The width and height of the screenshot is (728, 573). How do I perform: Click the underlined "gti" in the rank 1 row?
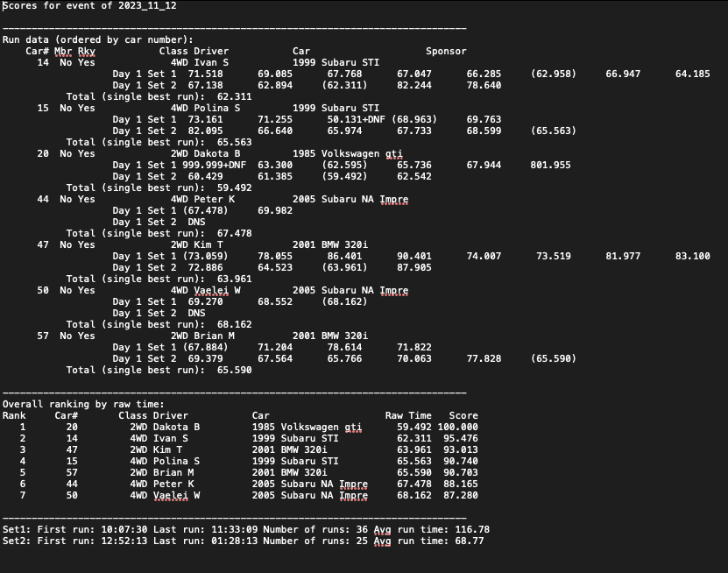click(x=353, y=427)
